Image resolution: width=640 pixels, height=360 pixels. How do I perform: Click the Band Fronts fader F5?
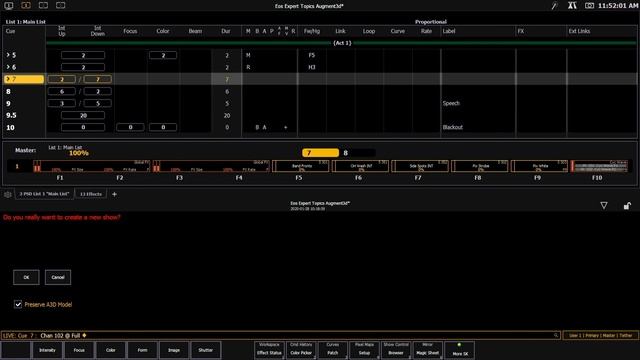[300, 166]
